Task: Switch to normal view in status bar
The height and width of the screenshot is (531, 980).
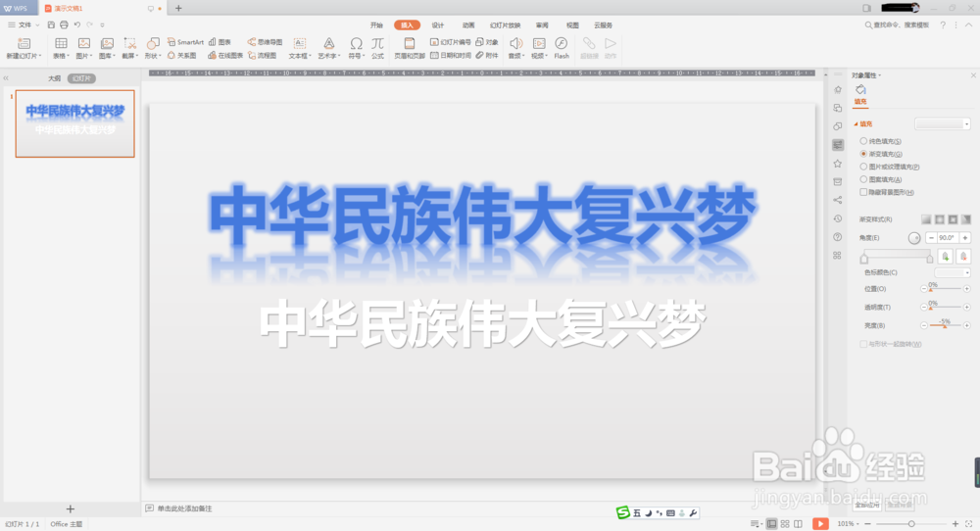Action: click(772, 523)
